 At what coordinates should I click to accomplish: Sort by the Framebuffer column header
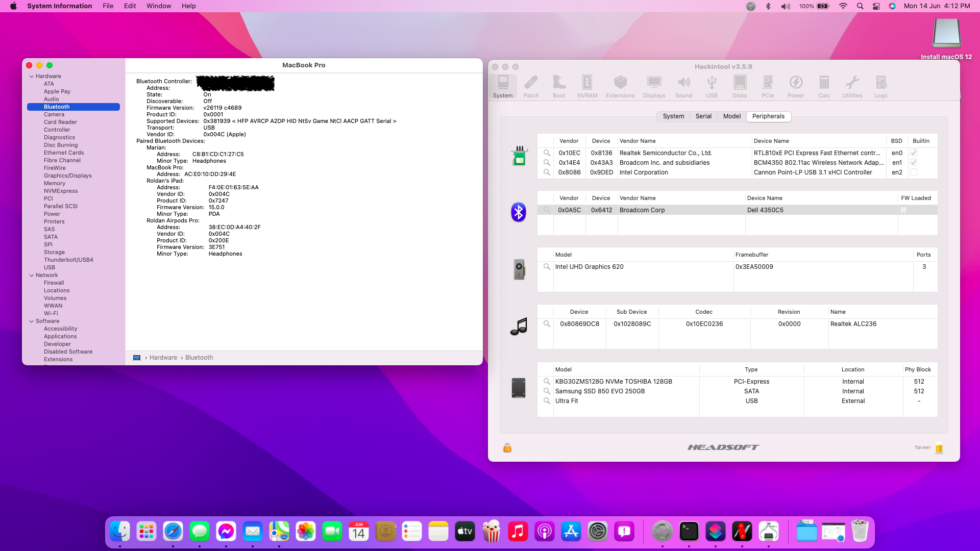(x=823, y=255)
